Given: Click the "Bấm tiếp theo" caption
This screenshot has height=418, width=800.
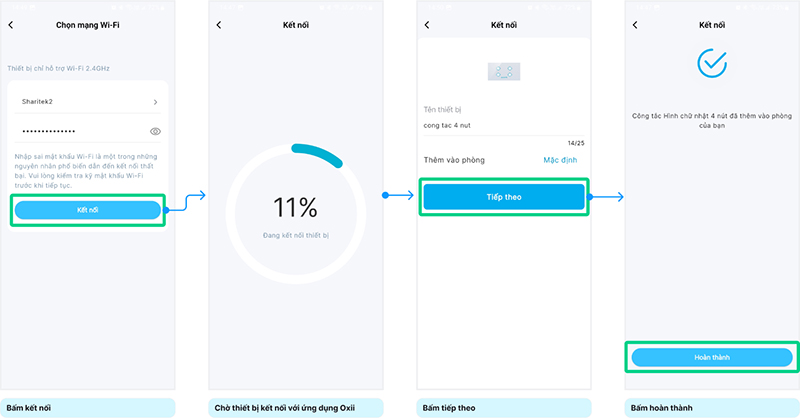Looking at the screenshot, I should (452, 408).
